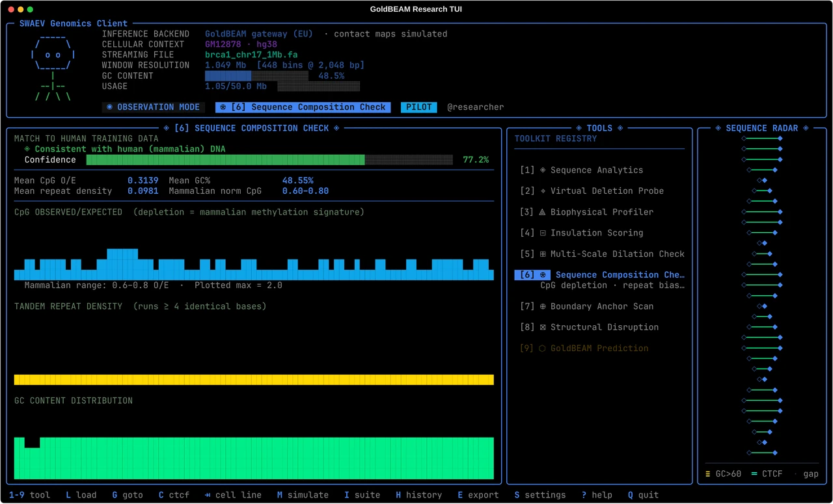This screenshot has width=833, height=504.
Task: Click usage value 1.05/50.0 Mb
Action: (236, 86)
